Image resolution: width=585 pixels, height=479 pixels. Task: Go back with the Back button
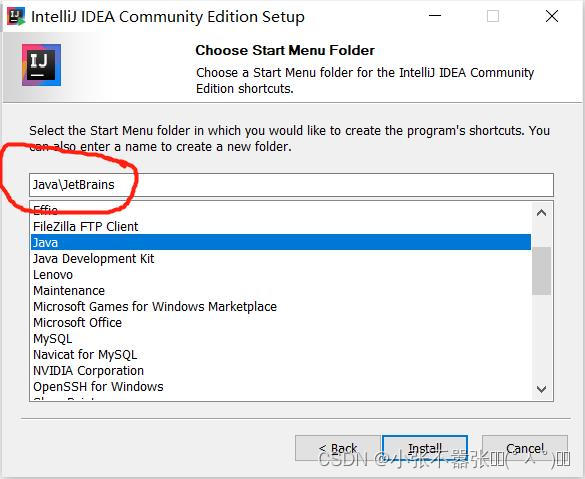pyautogui.click(x=338, y=448)
